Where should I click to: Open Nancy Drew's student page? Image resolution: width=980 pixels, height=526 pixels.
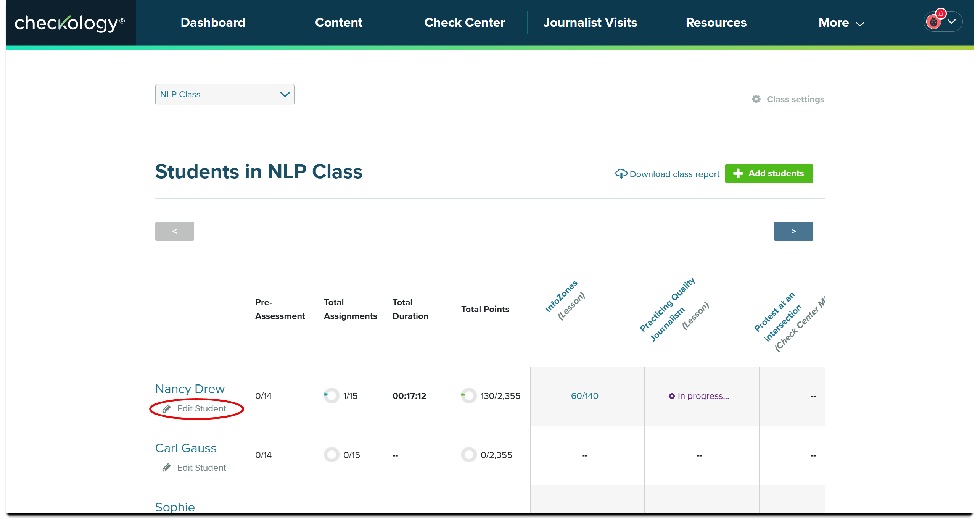[190, 389]
